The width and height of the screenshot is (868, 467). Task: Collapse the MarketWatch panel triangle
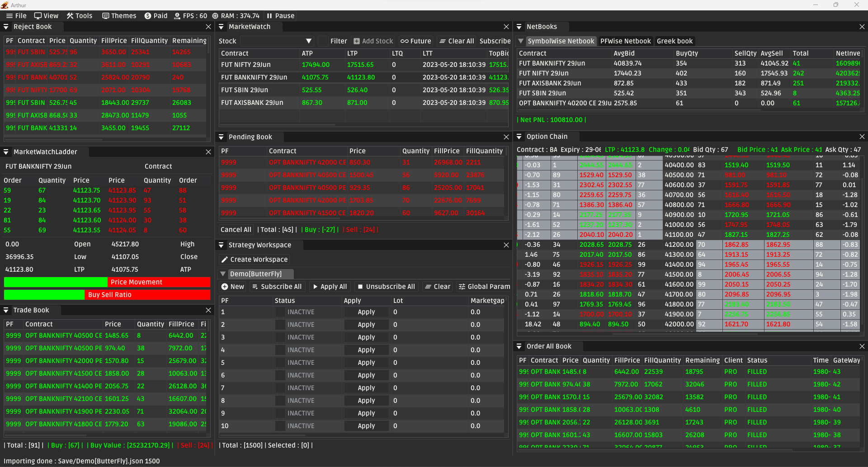[221, 27]
